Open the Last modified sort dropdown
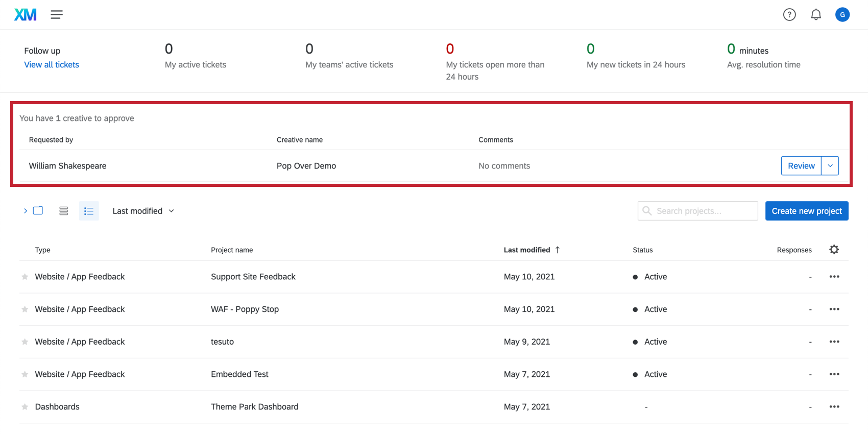 (143, 211)
